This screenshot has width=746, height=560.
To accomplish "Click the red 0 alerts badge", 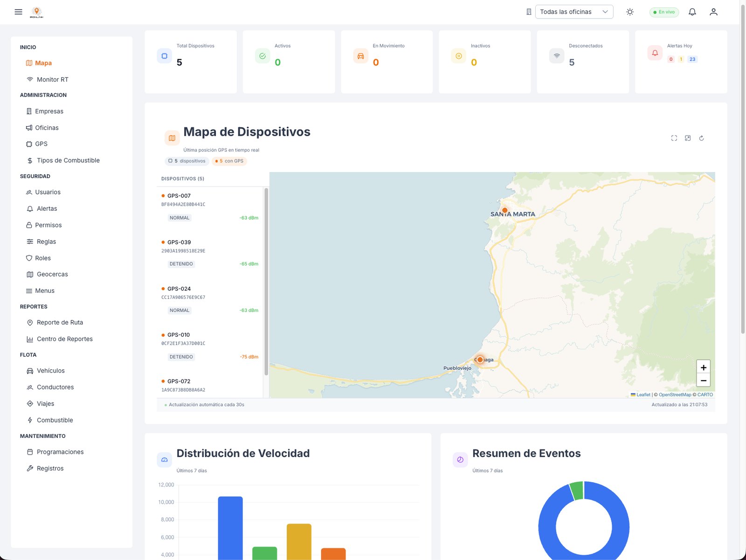I will click(x=671, y=59).
